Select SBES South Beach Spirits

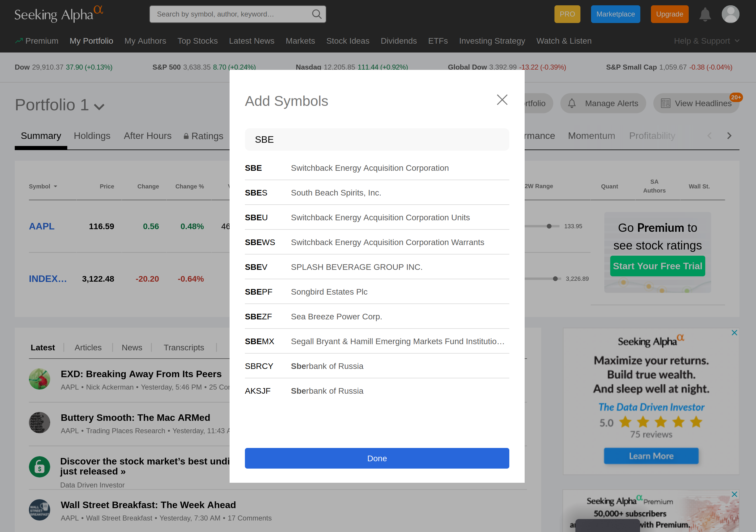click(x=377, y=193)
